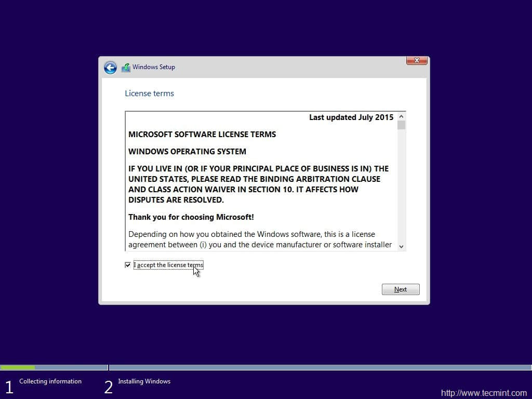Click the license scrollbar thumb
This screenshot has width=532, height=399.
[402, 125]
